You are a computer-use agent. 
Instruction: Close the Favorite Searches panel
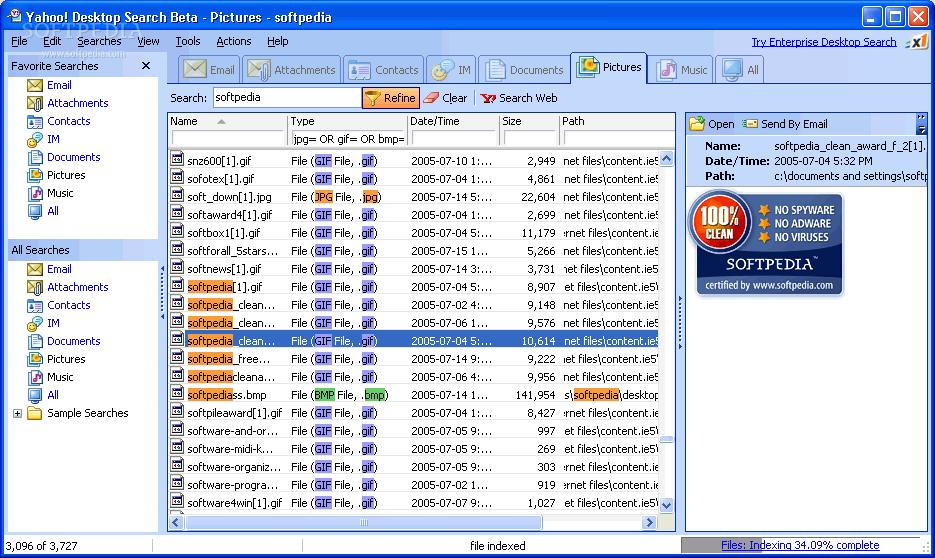pos(145,66)
